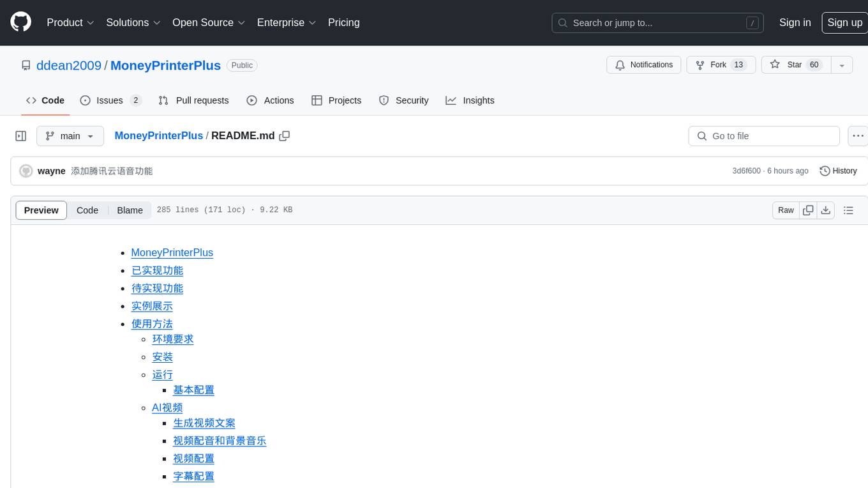Screen dimensions: 868x488
Task: Jump to 已实现功能 section
Action: 157,271
